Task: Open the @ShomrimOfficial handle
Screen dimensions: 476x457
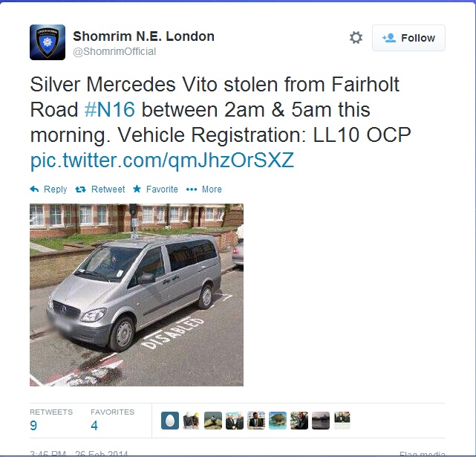Action: (x=114, y=51)
